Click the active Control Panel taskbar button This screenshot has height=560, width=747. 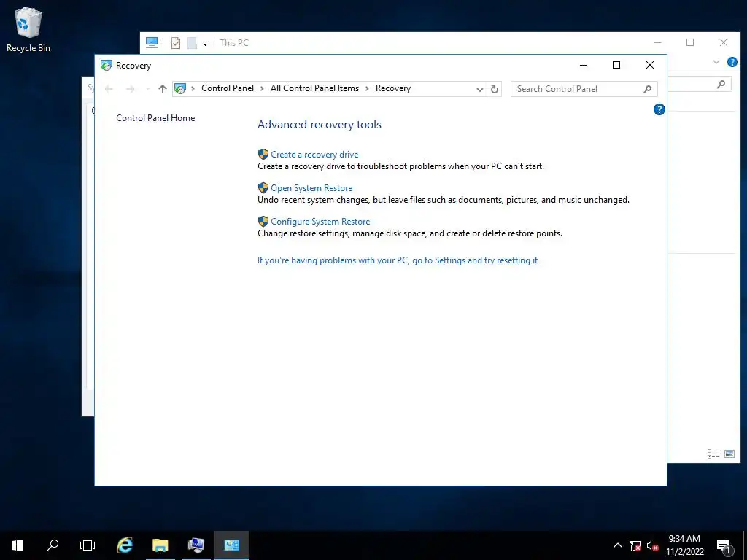231,545
